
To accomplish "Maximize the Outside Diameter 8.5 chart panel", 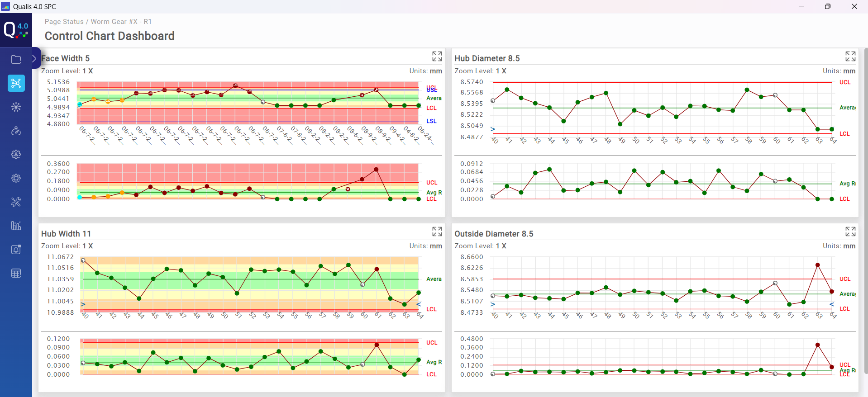I will coord(850,232).
